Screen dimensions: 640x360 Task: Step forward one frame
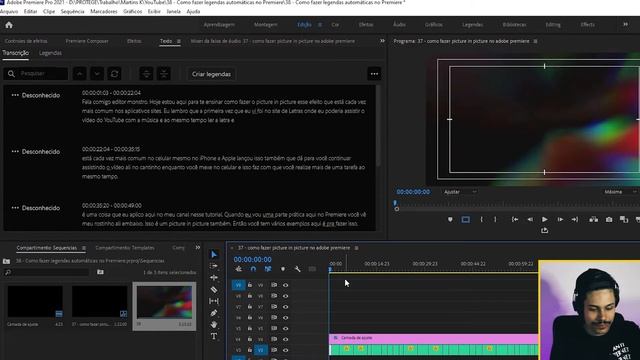point(560,220)
